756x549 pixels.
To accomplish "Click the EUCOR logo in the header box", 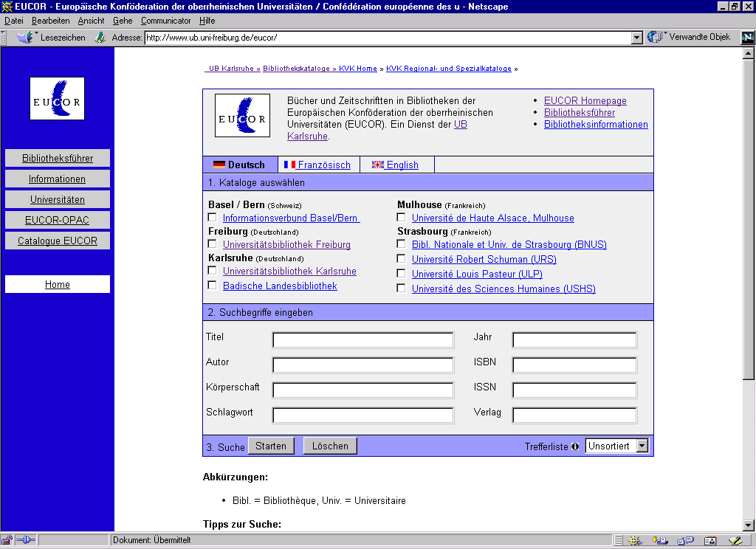I will click(x=242, y=116).
